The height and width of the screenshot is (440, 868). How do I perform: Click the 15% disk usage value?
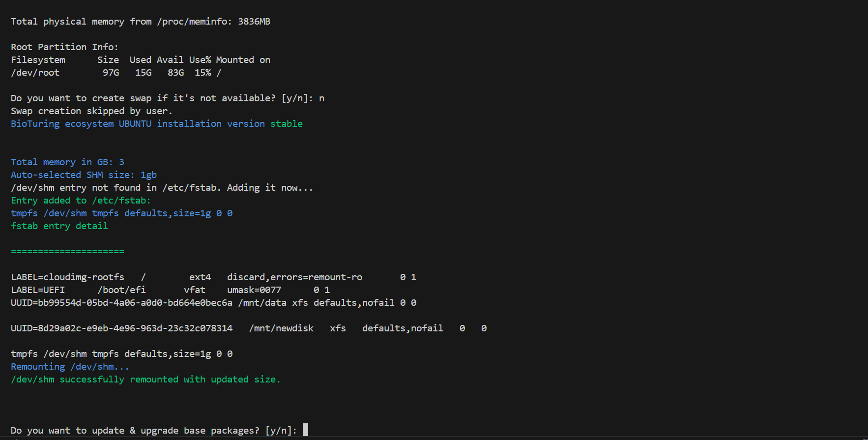(203, 73)
